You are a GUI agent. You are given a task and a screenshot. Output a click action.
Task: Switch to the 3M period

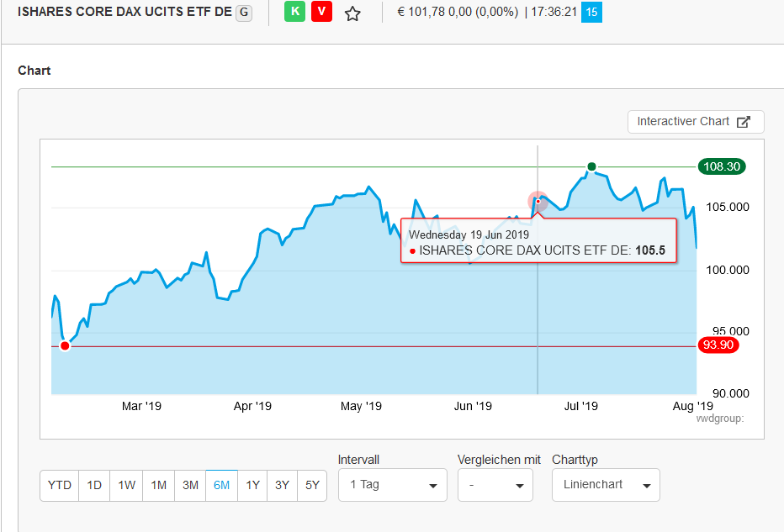(x=190, y=485)
